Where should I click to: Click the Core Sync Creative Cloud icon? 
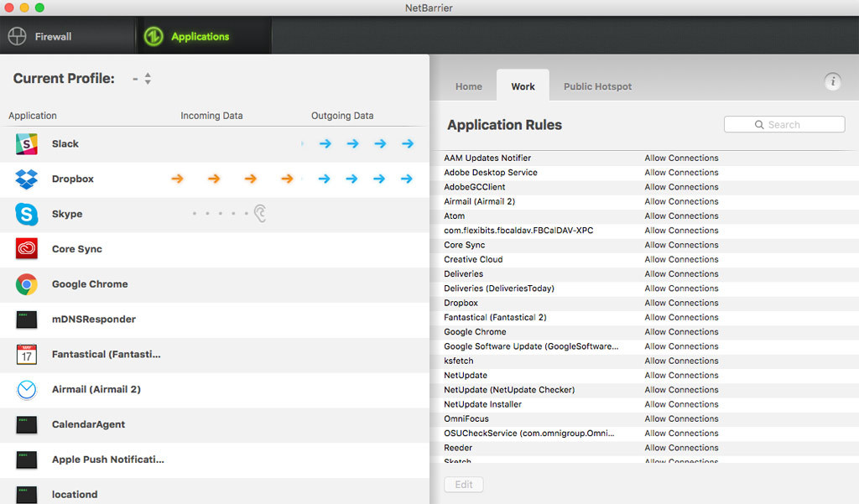[x=26, y=249]
